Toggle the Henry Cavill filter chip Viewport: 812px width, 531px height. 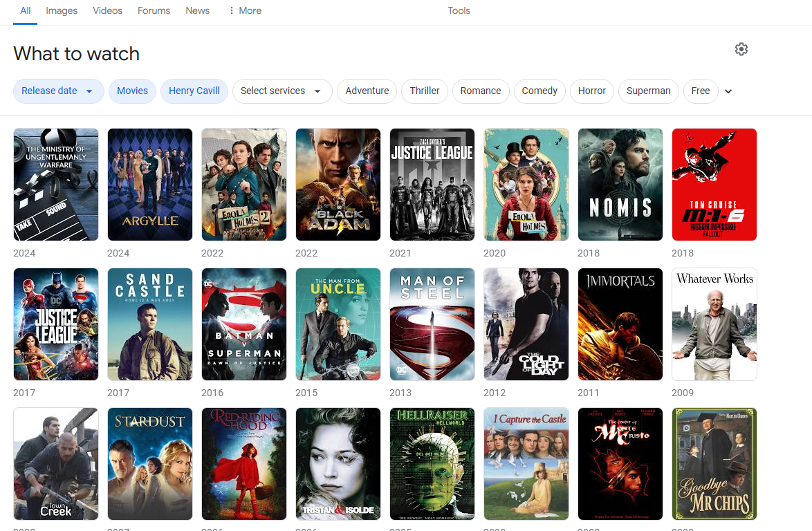point(194,91)
